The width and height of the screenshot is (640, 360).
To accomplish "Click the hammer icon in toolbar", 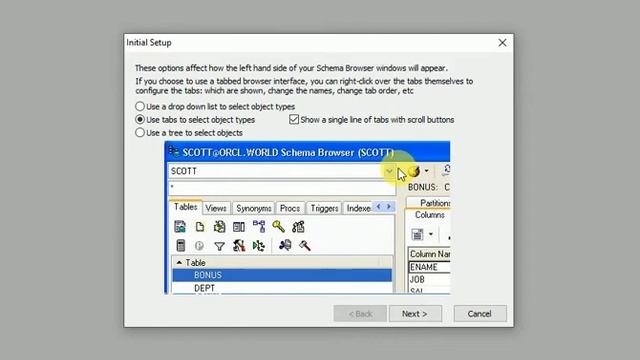I will pos(304,245).
